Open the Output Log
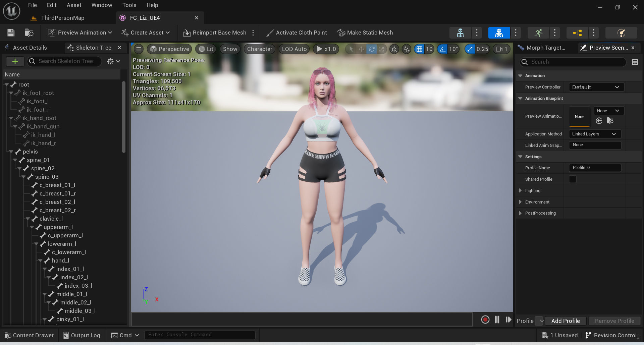The height and width of the screenshot is (345, 644). [x=82, y=335]
